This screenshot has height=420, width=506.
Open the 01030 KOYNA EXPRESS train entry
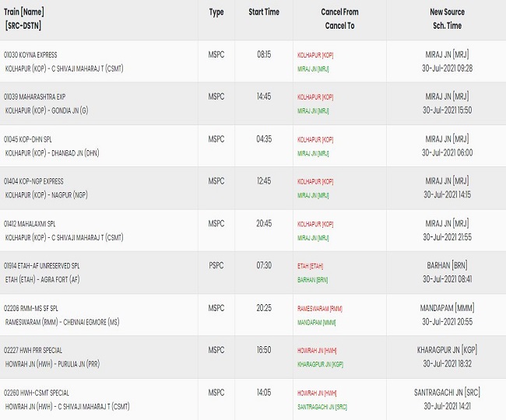point(30,54)
